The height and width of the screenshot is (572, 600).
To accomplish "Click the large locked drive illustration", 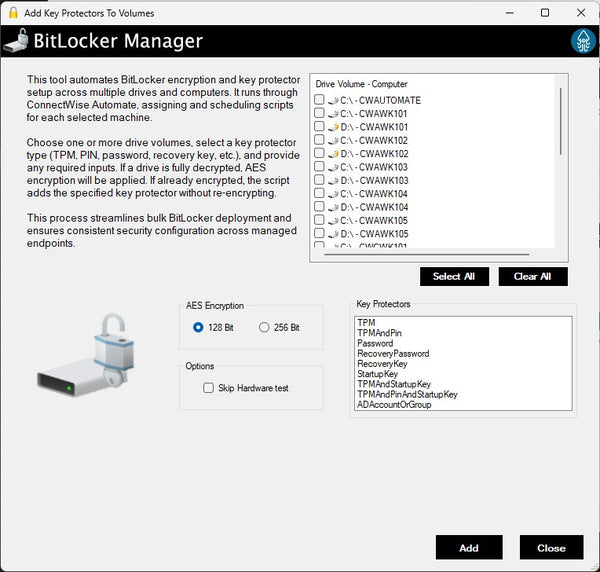I will (87, 355).
